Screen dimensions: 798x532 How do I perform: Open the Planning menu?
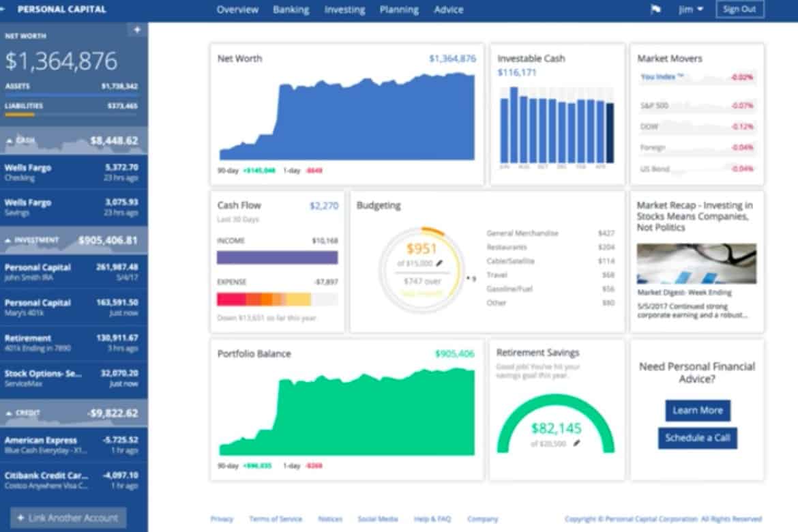click(399, 10)
